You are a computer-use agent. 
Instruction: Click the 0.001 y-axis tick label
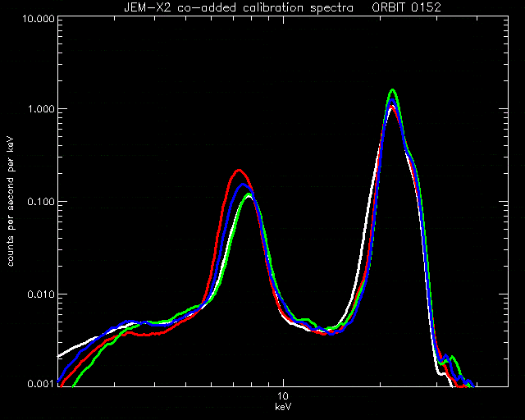pos(41,384)
